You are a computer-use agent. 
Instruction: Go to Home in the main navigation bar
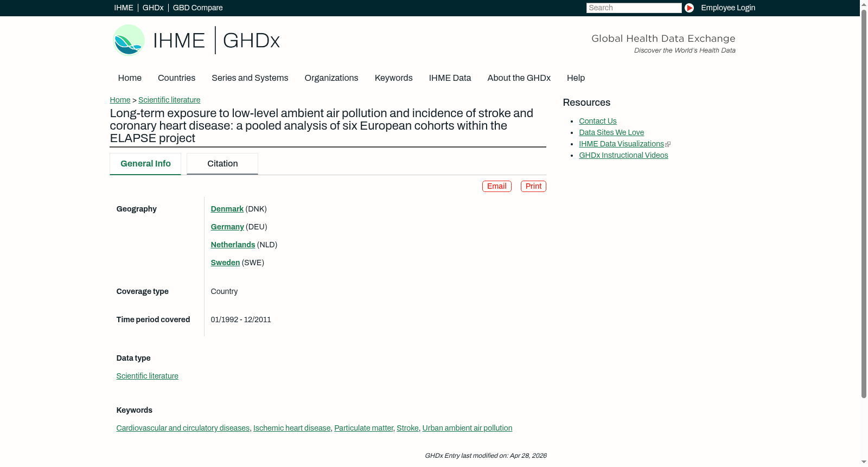pyautogui.click(x=130, y=78)
